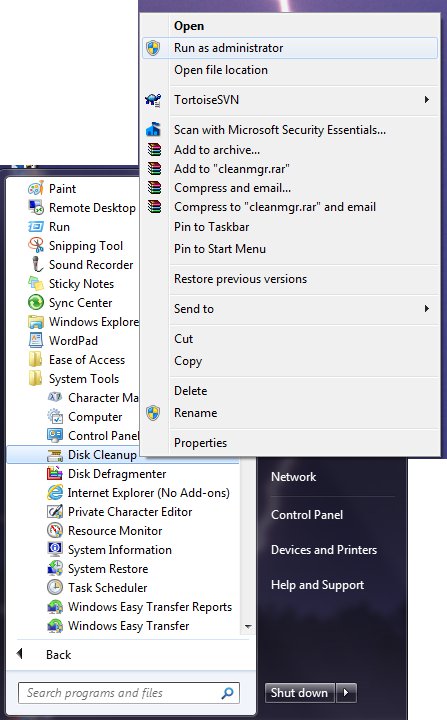This screenshot has width=447, height=720.
Task: Click the Control Panel icon in program list
Action: (x=55, y=435)
